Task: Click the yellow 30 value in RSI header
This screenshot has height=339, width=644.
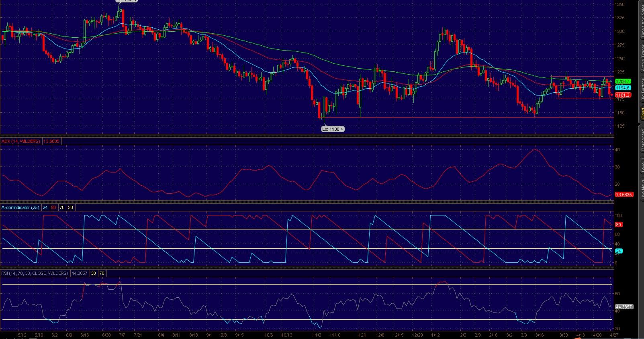Action: pos(94,273)
